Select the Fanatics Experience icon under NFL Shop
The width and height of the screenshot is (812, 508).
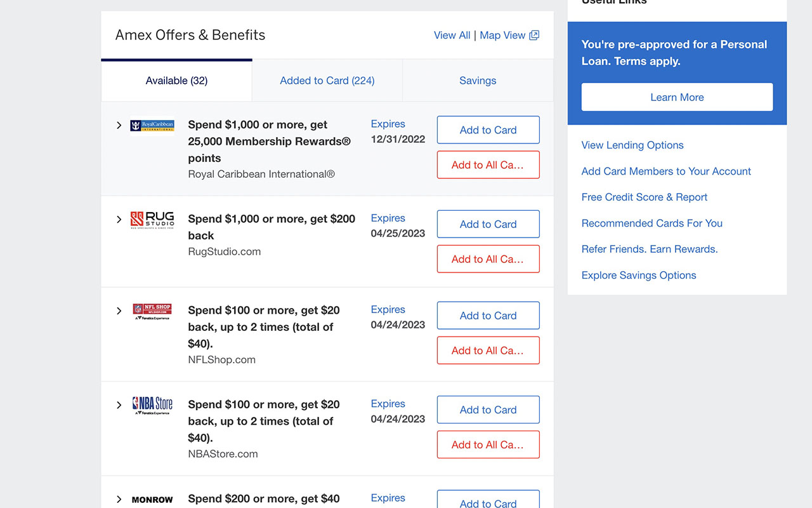pos(152,319)
